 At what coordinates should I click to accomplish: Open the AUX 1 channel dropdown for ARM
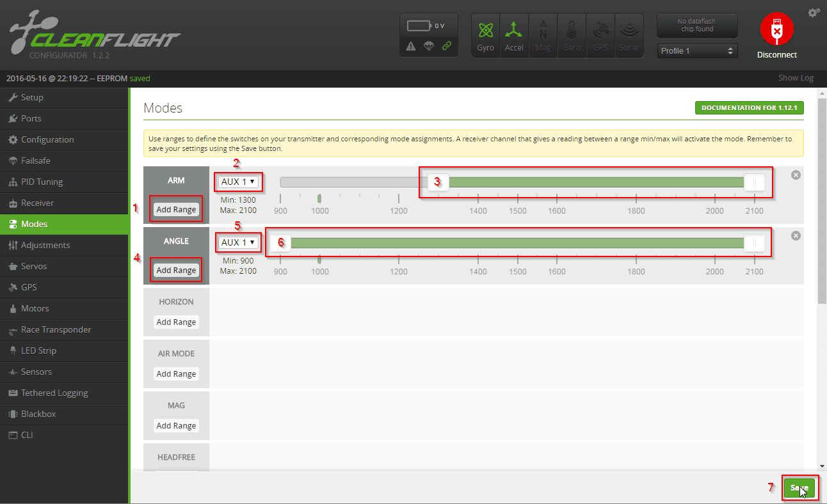tap(238, 182)
